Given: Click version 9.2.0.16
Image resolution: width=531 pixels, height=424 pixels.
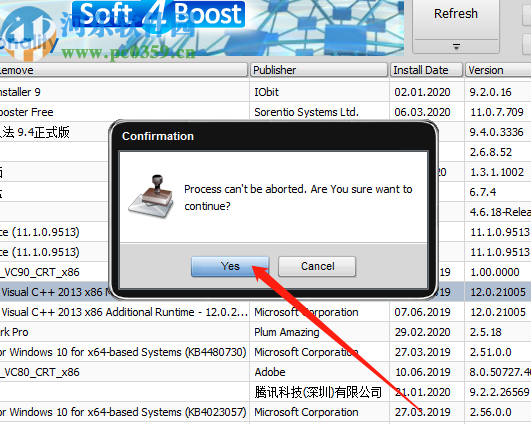Looking at the screenshot, I should coord(490,92).
